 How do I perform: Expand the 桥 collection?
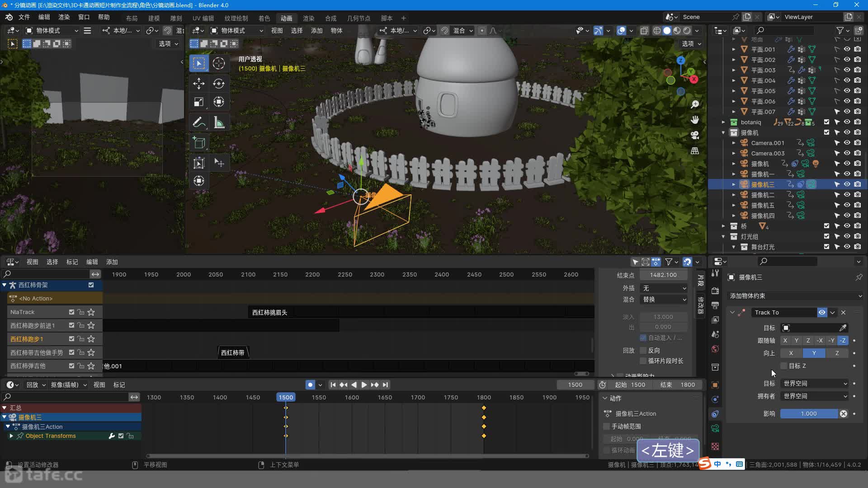[x=723, y=226]
